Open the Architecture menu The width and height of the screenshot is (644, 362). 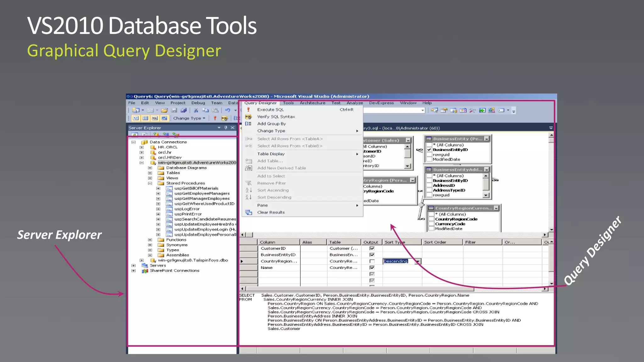pos(313,103)
